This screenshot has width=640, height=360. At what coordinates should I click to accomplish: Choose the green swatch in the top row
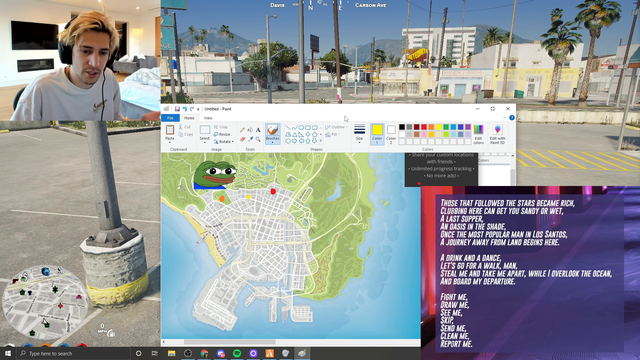[446, 127]
